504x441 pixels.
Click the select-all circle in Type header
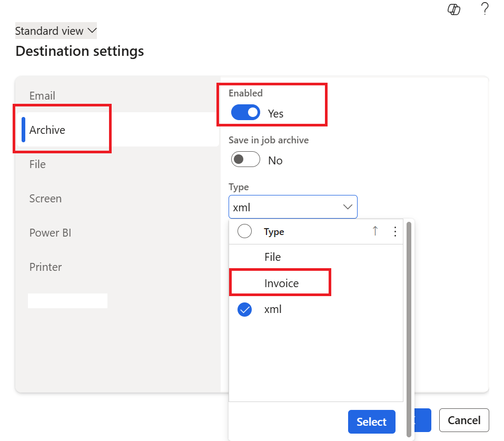coord(245,231)
